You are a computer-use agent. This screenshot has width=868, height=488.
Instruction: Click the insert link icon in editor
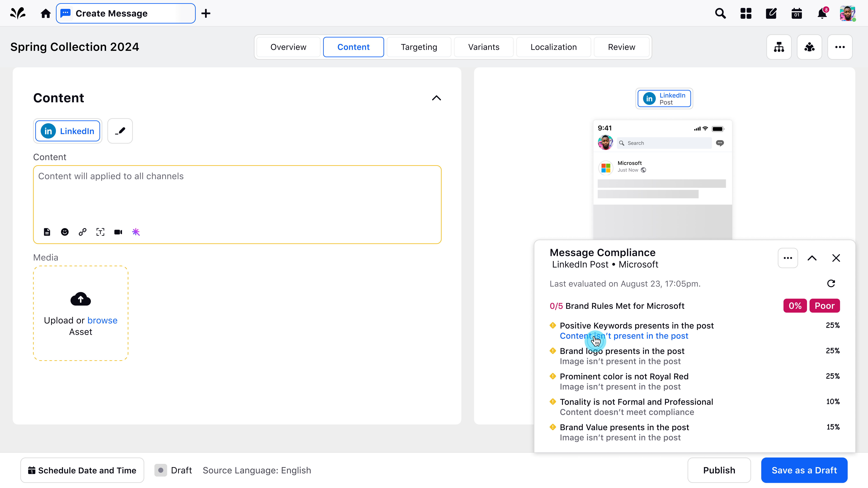pos(83,232)
